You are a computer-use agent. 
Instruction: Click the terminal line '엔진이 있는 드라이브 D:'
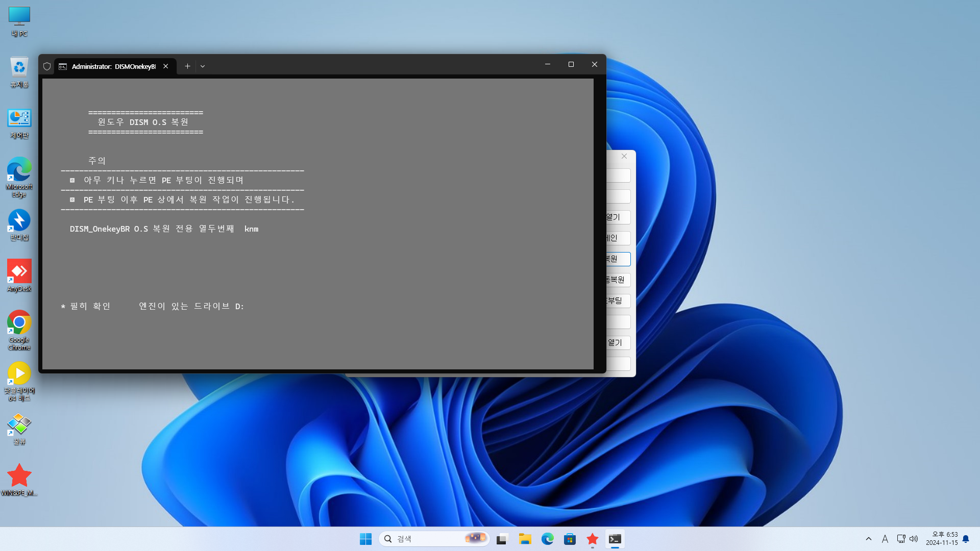(x=191, y=306)
